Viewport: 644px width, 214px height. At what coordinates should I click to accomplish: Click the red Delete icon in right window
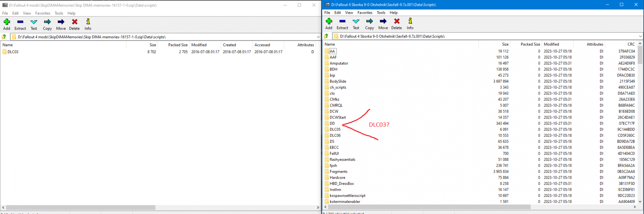(396, 22)
